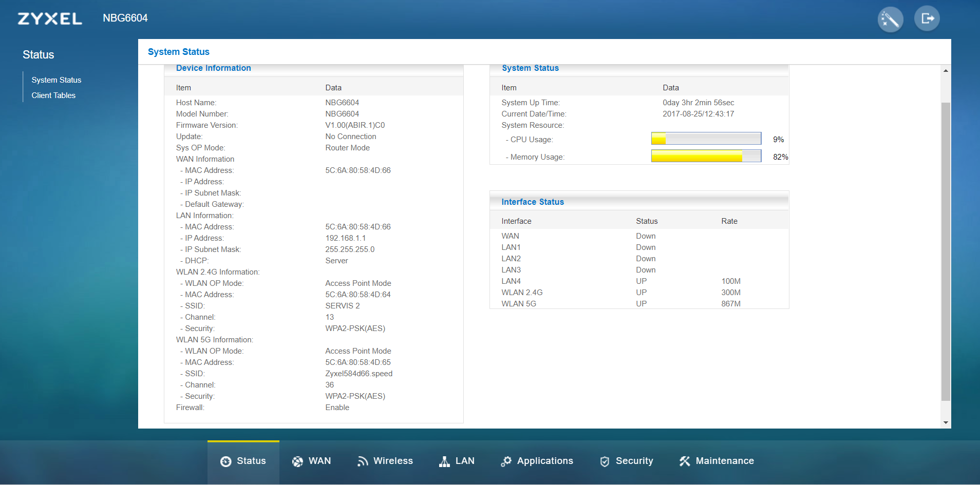The height and width of the screenshot is (485, 980).
Task: Click the LAN1 interface row label
Action: pyautogui.click(x=511, y=247)
